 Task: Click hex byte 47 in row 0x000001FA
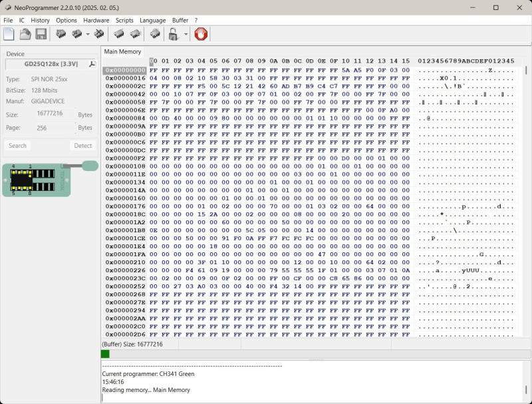pos(322,254)
